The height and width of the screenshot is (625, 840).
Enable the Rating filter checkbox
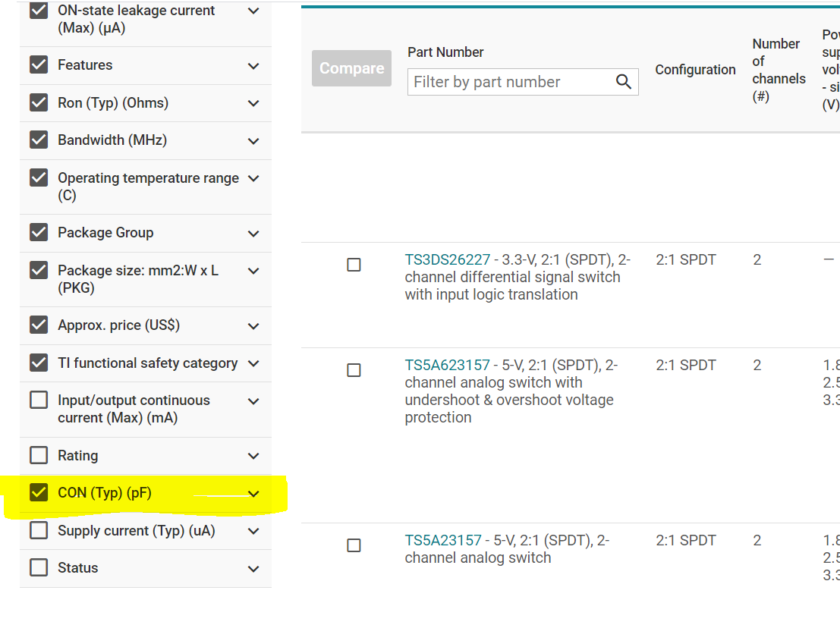click(x=39, y=455)
